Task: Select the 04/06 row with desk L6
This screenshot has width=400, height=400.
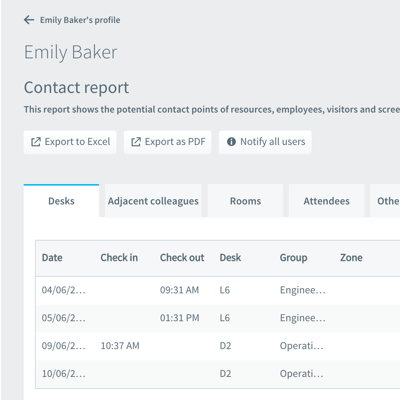Action: [x=218, y=290]
